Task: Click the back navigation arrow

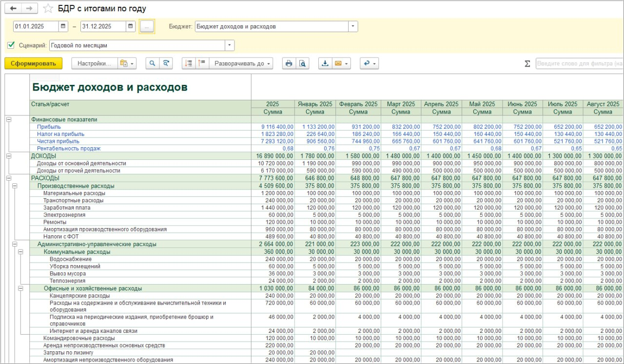Action: [x=13, y=8]
